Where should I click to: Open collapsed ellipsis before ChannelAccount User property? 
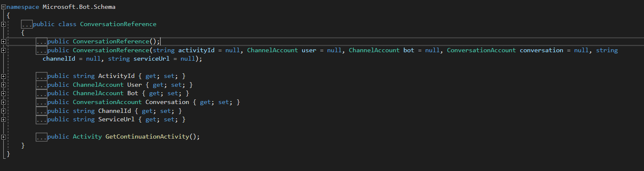point(42,85)
